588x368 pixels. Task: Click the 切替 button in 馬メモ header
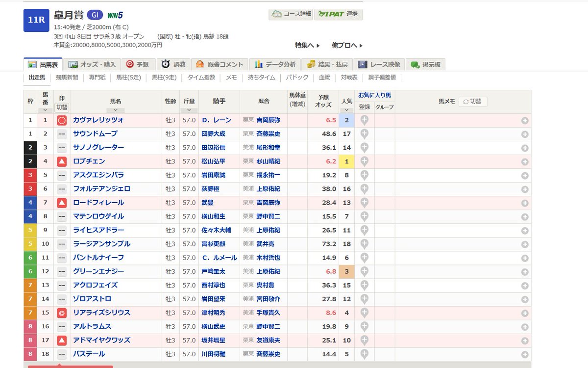tap(473, 102)
